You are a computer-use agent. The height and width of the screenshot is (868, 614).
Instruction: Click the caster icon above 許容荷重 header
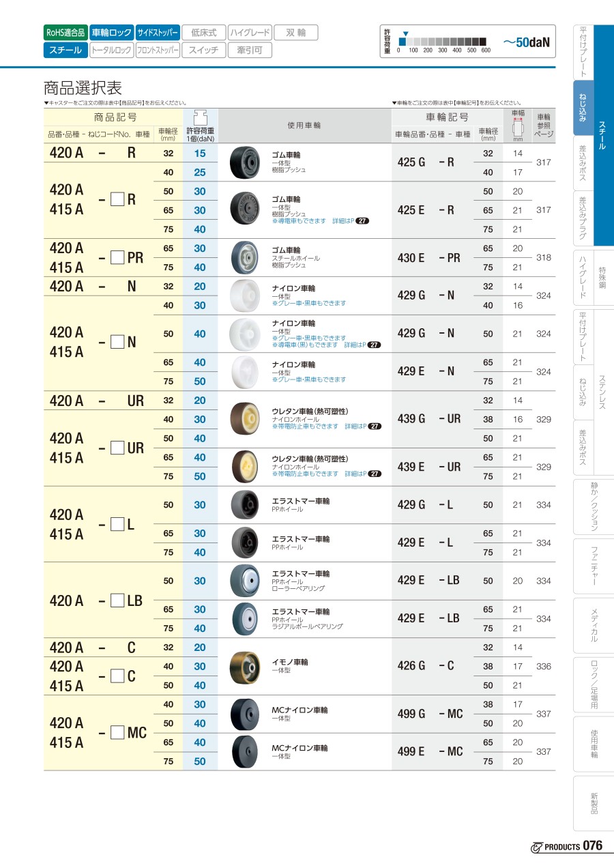tap(201, 116)
